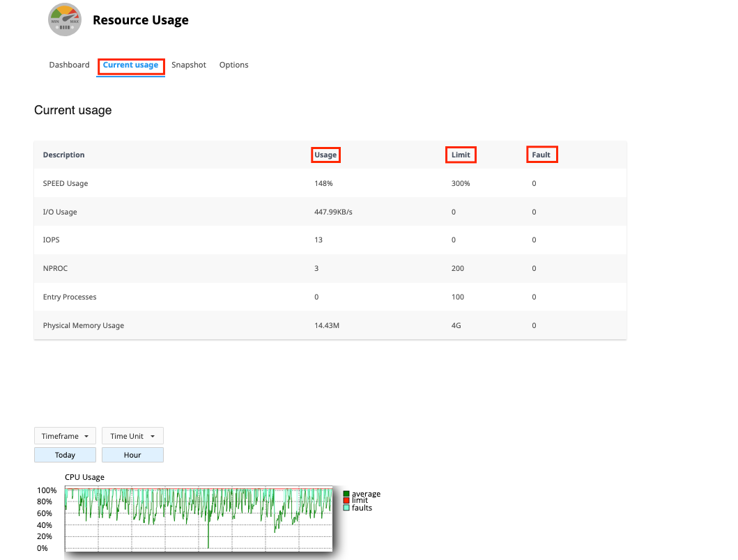Click the Description column header
This screenshot has width=738, height=560.
[x=63, y=155]
